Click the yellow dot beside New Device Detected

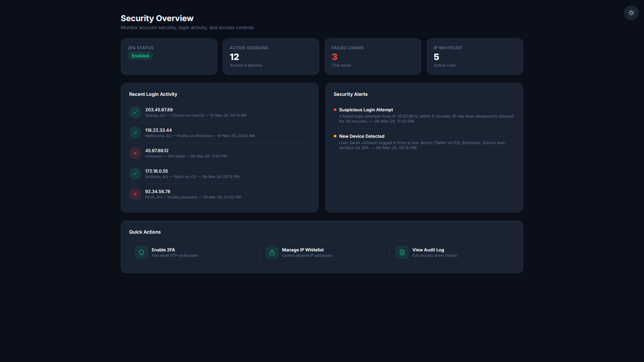pyautogui.click(x=335, y=136)
